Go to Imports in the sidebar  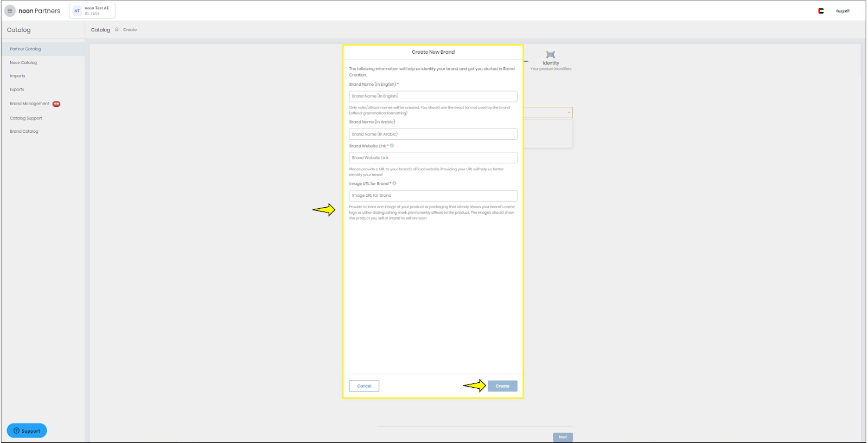[x=17, y=76]
